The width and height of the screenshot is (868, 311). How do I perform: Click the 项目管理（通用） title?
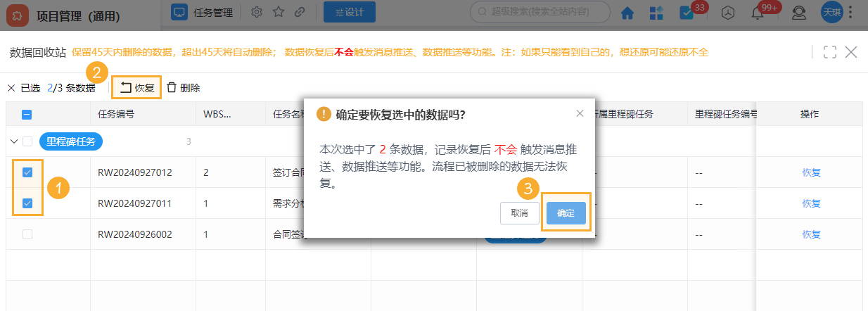(x=78, y=16)
